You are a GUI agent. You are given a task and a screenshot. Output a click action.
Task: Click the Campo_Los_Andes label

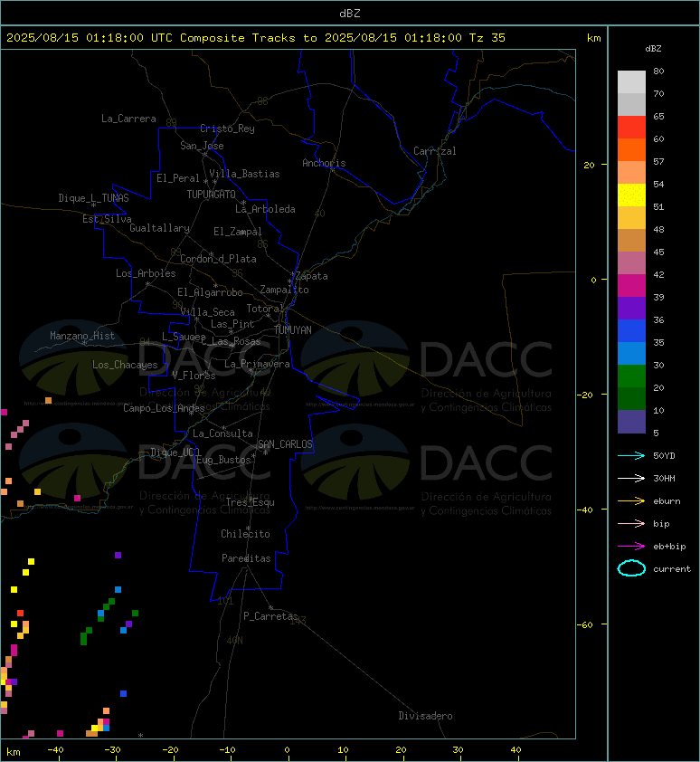[x=164, y=408]
